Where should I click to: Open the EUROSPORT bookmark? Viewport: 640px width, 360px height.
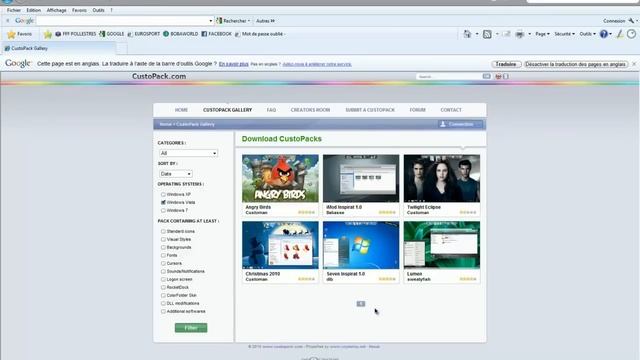tap(143, 34)
